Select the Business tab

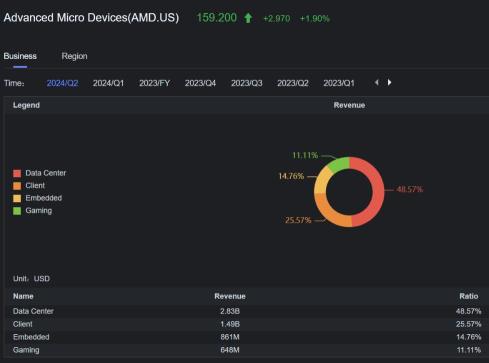[x=20, y=56]
